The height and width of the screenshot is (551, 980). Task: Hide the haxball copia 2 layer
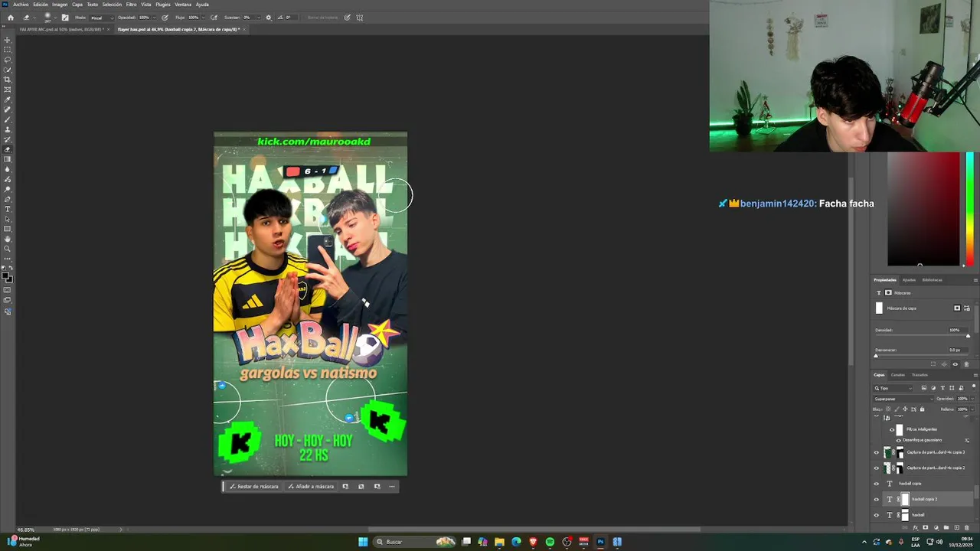point(877,499)
